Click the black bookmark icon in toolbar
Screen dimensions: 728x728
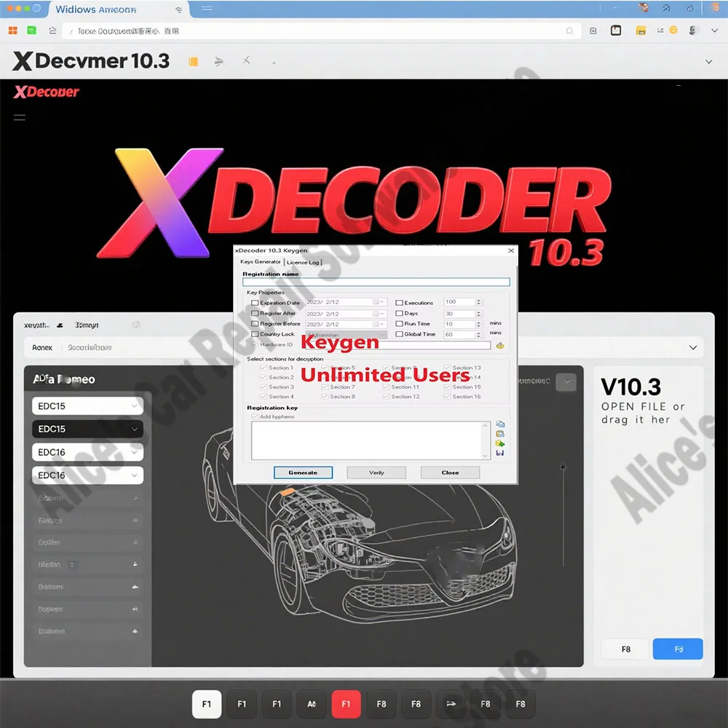pyautogui.click(x=616, y=31)
